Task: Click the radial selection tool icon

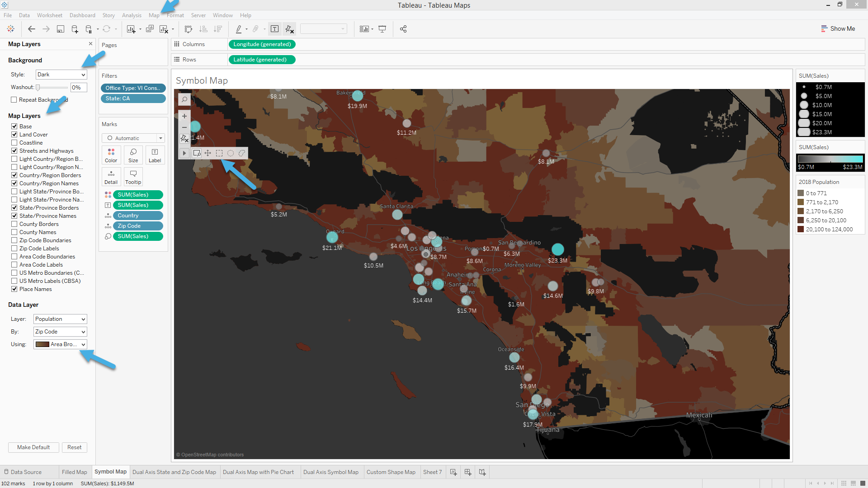Action: pyautogui.click(x=230, y=153)
